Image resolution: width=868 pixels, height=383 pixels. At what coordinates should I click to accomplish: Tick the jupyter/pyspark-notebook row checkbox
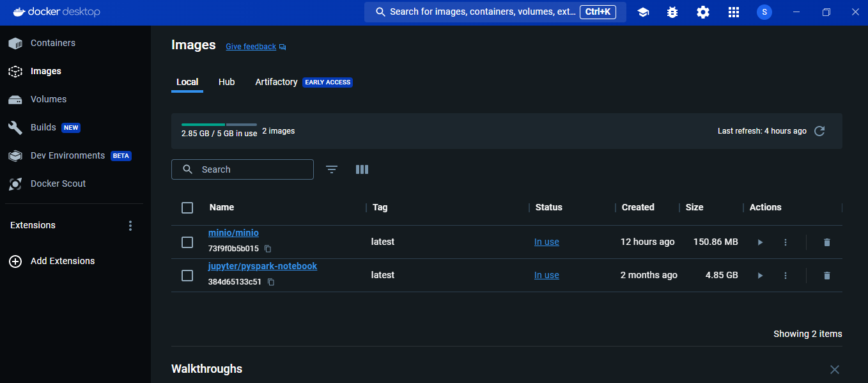tap(187, 276)
